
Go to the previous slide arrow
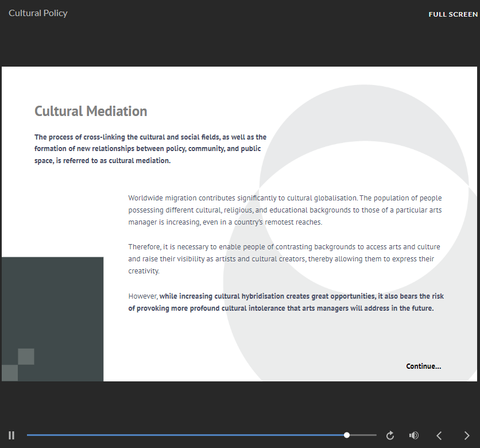[x=439, y=435]
